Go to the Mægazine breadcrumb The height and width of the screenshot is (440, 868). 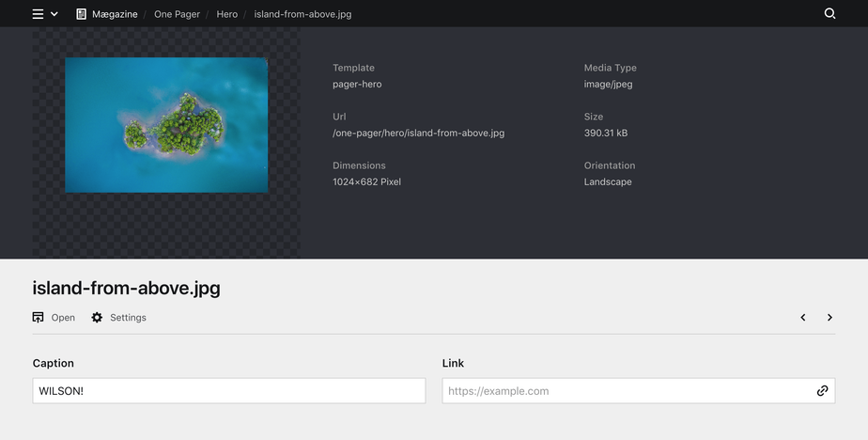pos(115,14)
